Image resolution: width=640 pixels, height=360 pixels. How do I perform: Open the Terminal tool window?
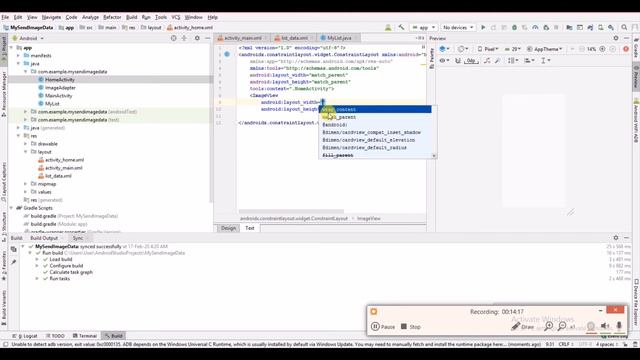tap(85, 336)
